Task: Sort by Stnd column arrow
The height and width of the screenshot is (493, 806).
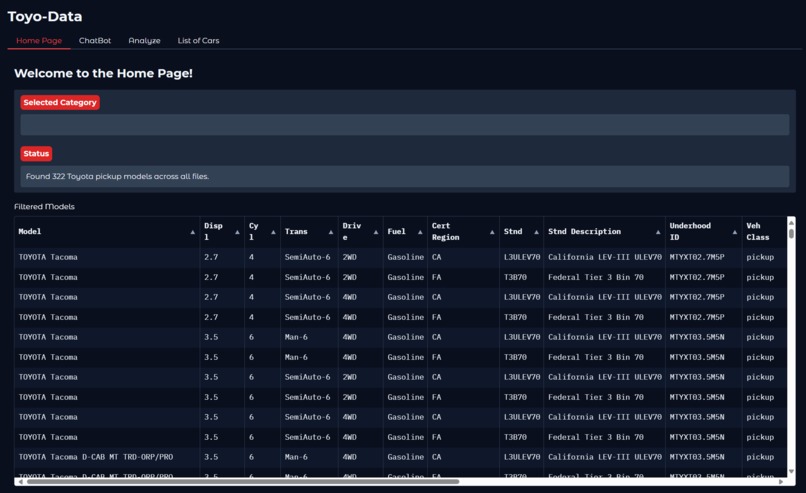Action: pos(536,232)
